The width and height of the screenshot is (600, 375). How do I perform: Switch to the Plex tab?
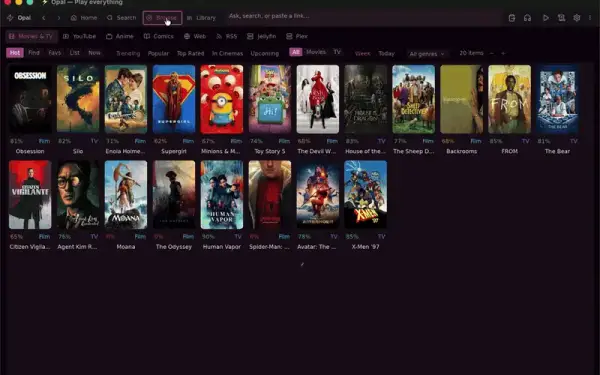tap(297, 36)
